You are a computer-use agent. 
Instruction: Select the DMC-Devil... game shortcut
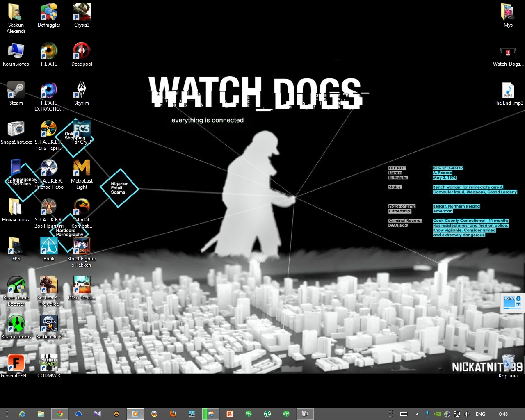pos(82,288)
